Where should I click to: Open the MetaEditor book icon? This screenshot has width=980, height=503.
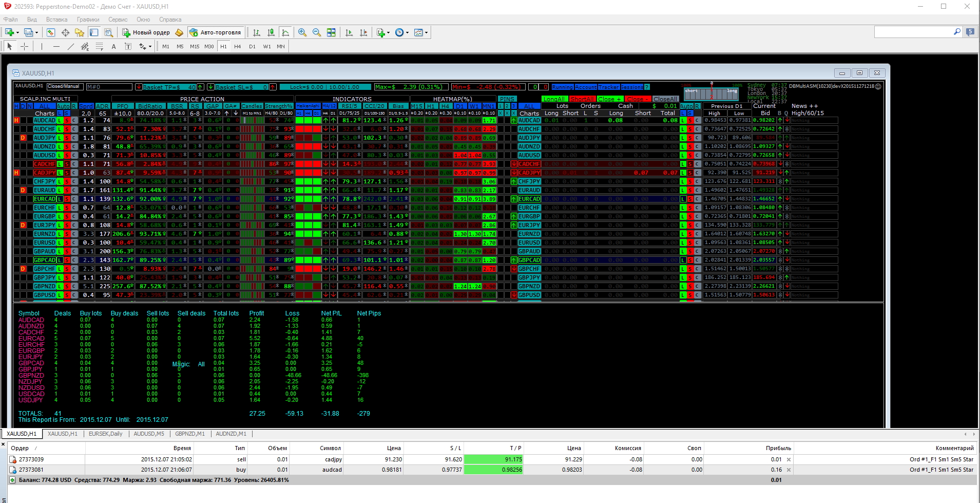click(179, 32)
